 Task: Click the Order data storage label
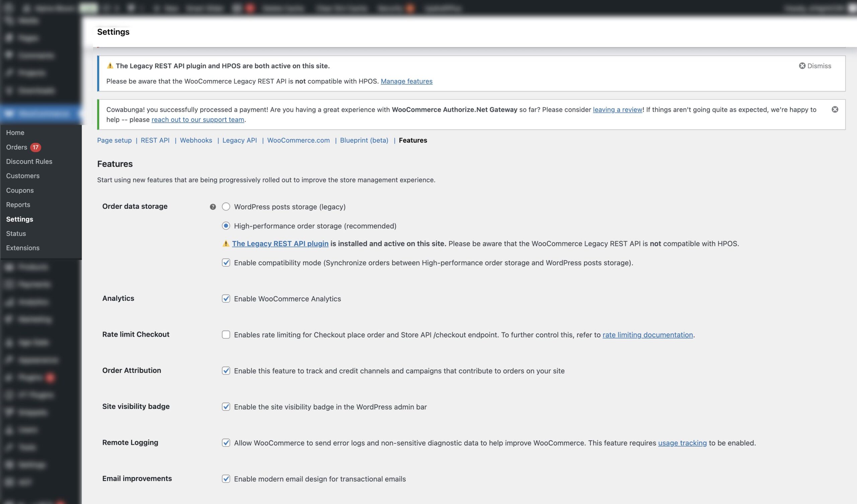tap(135, 206)
